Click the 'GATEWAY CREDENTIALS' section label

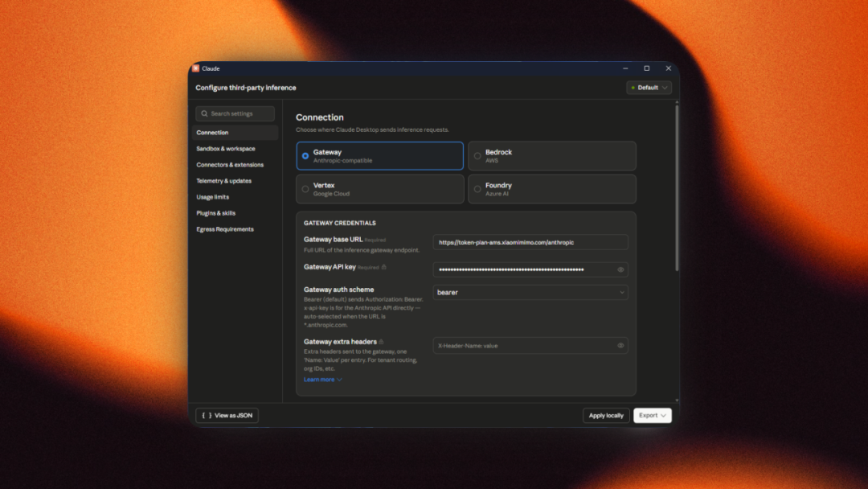(340, 223)
